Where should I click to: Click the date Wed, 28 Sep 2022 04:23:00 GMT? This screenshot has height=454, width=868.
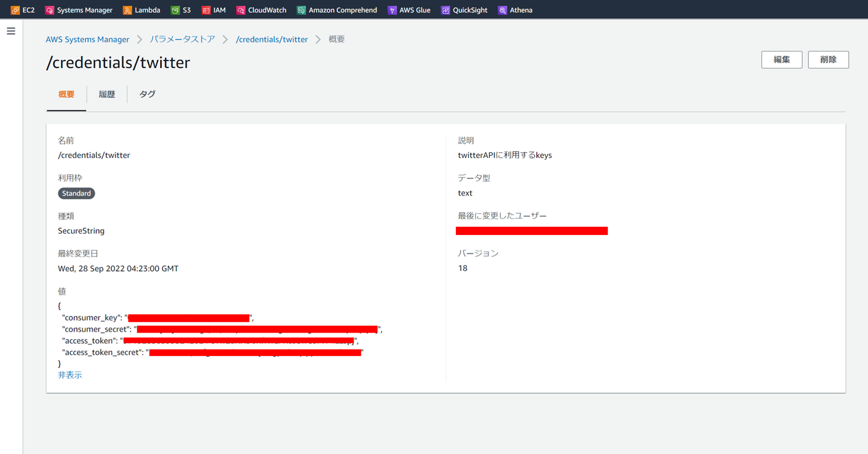pyautogui.click(x=118, y=268)
